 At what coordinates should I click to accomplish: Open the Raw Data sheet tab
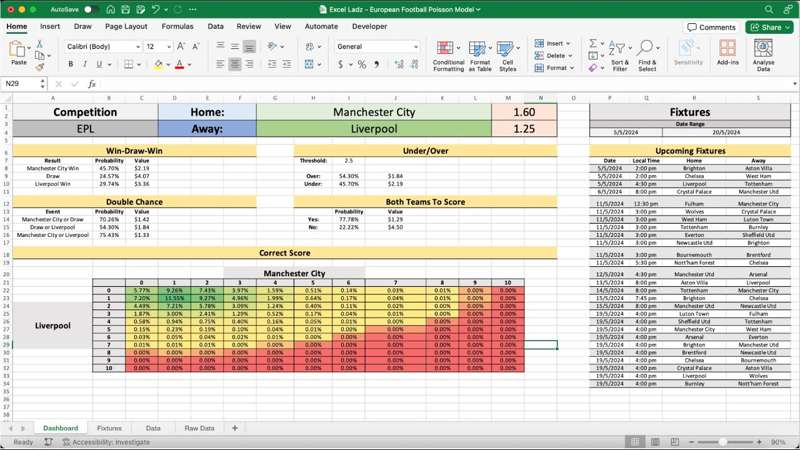[x=199, y=428]
